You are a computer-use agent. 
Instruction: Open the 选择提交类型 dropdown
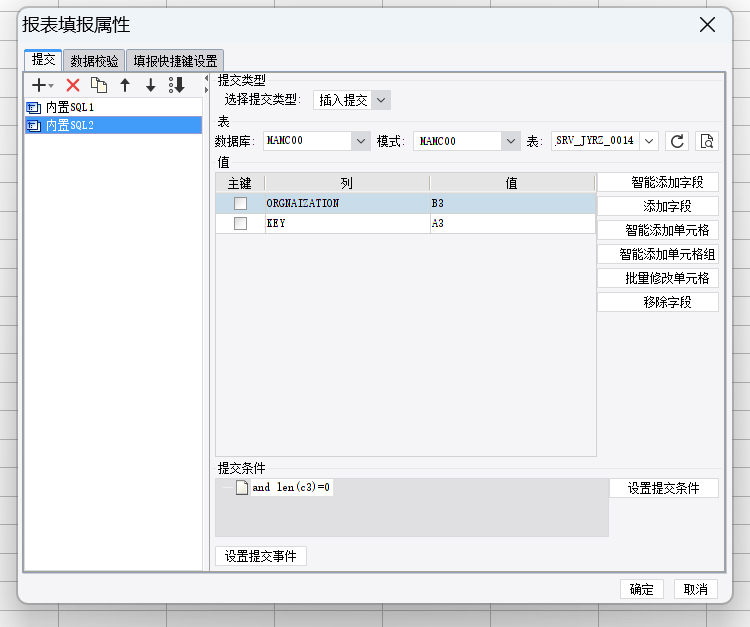click(x=381, y=100)
